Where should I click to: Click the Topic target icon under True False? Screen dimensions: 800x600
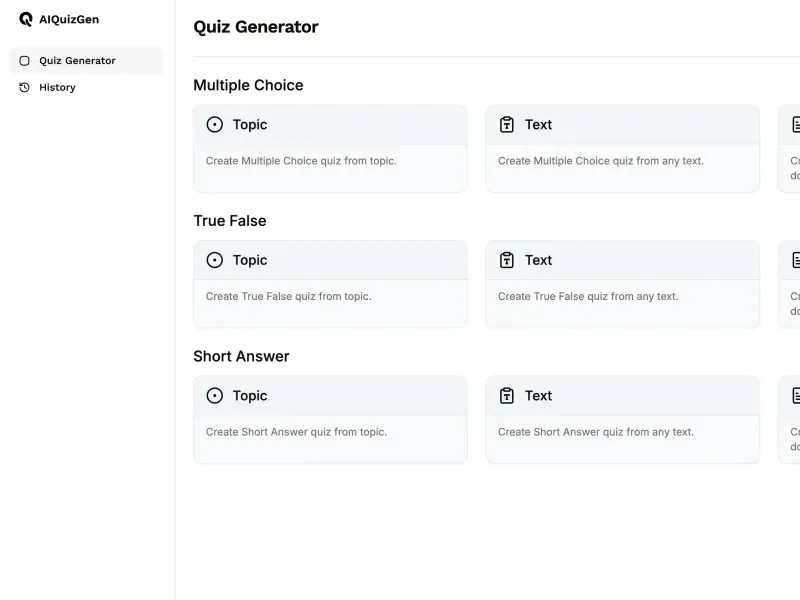[x=215, y=260]
